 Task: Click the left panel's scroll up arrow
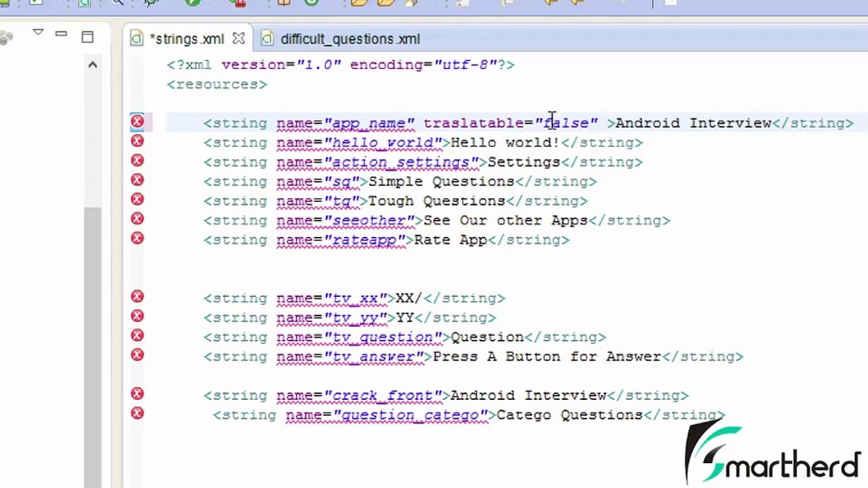tap(92, 65)
